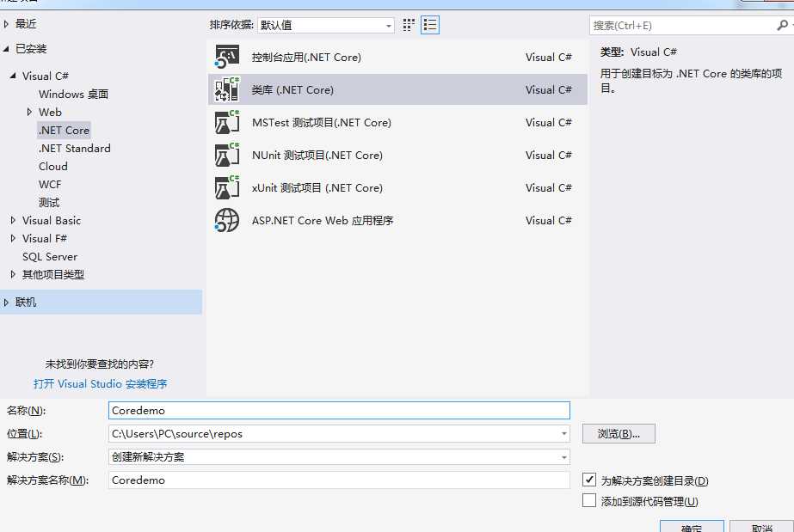Enable 为解决方案创建目录 checkbox
794x532 pixels.
coord(589,480)
